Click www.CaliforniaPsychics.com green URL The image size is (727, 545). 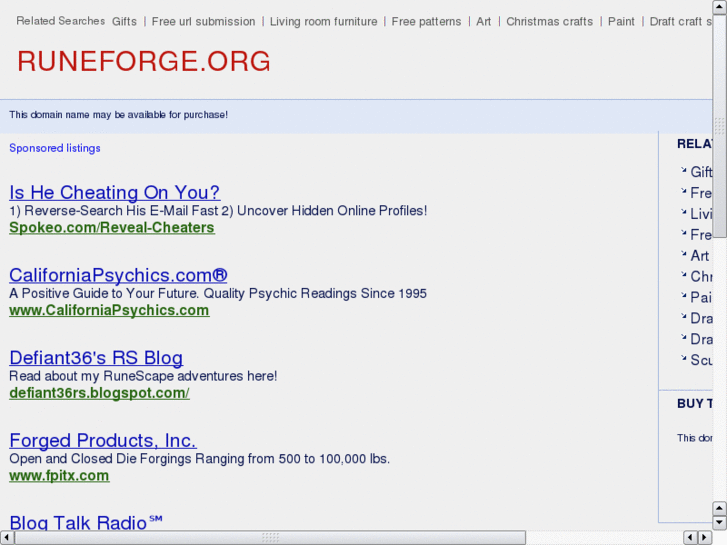pyautogui.click(x=109, y=310)
